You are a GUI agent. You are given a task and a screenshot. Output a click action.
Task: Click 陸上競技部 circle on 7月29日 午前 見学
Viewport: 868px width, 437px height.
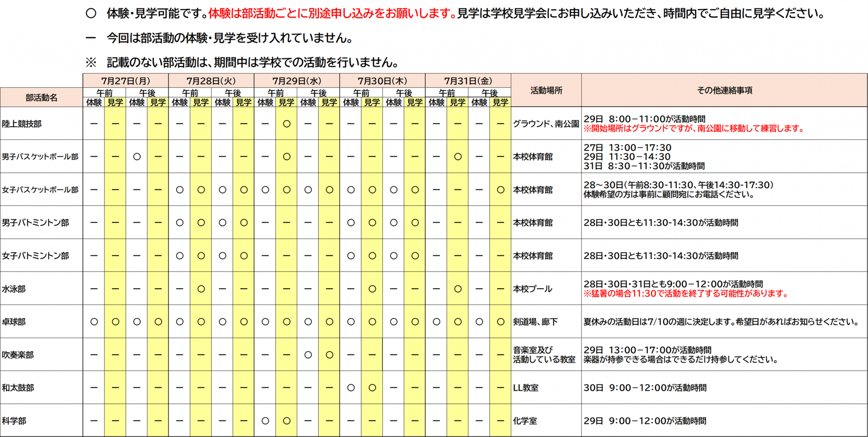287,124
